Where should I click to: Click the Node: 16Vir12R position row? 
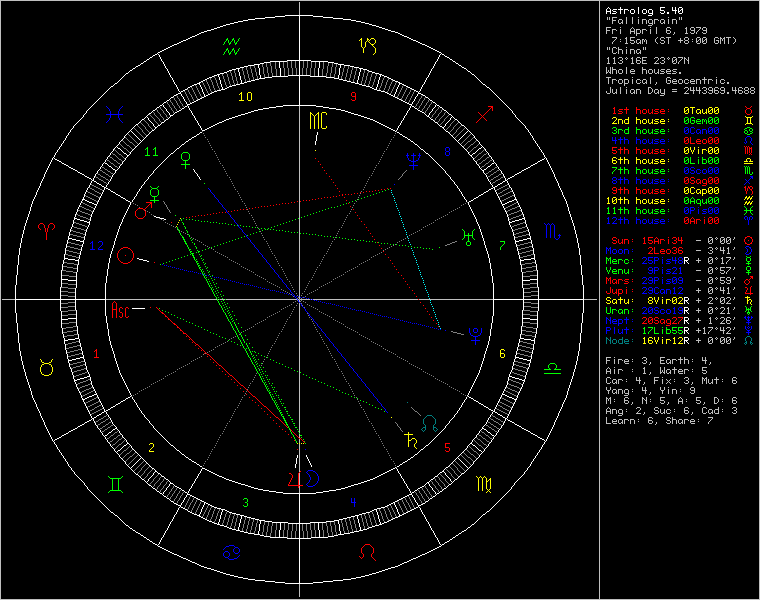(x=679, y=341)
